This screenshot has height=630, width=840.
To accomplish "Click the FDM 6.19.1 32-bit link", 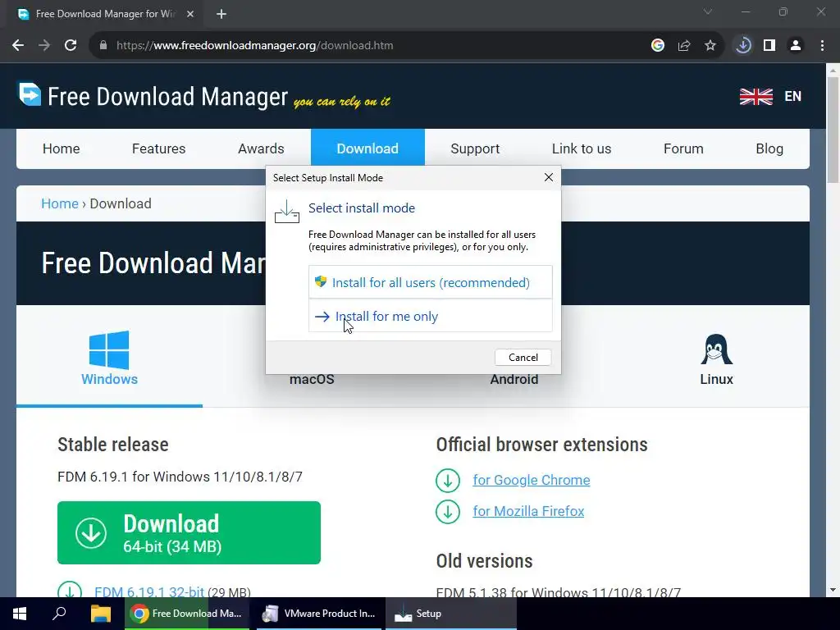I will (x=149, y=591).
